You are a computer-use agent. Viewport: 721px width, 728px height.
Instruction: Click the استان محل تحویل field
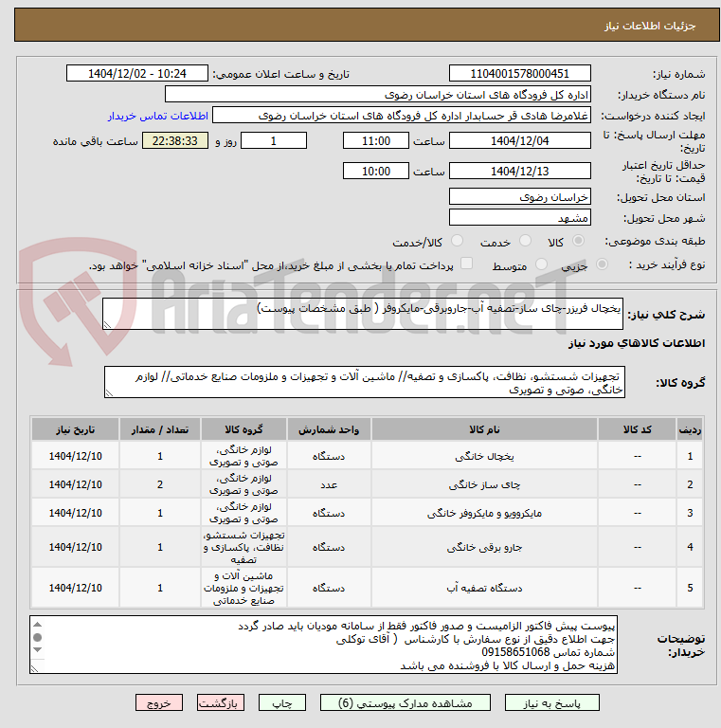(519, 197)
